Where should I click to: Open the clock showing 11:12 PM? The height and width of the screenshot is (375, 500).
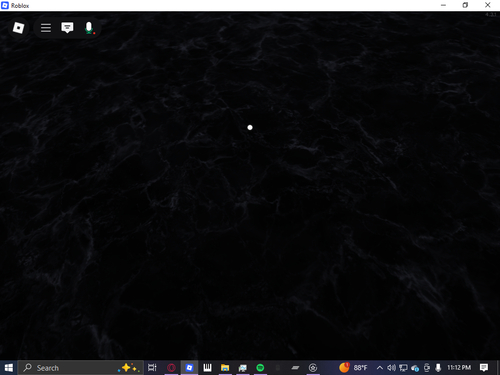pos(459,367)
